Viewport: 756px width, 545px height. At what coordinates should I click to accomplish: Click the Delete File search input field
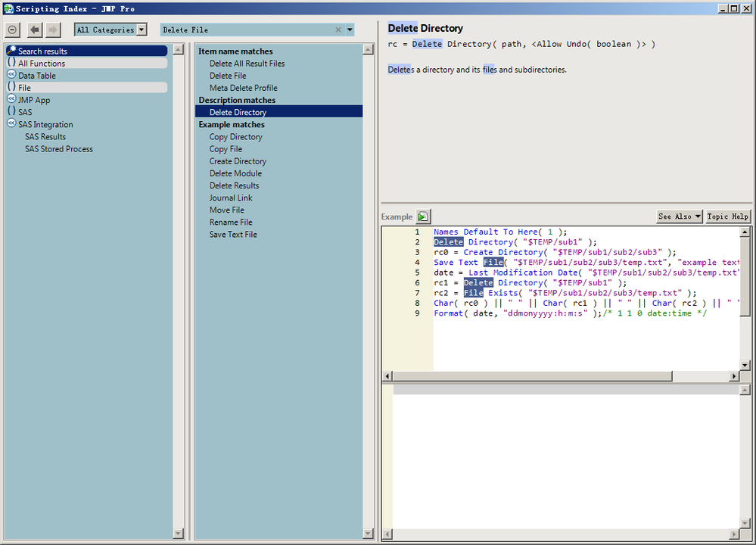pos(246,30)
